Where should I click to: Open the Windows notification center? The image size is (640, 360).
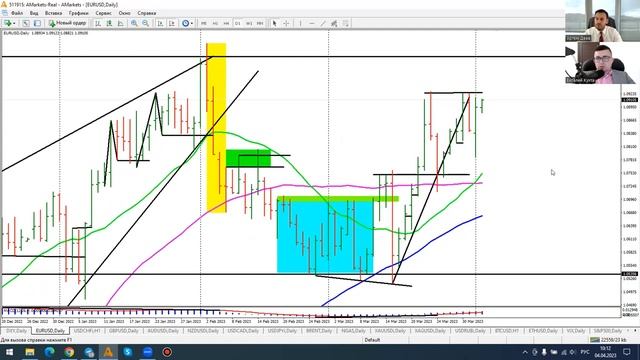627,352
